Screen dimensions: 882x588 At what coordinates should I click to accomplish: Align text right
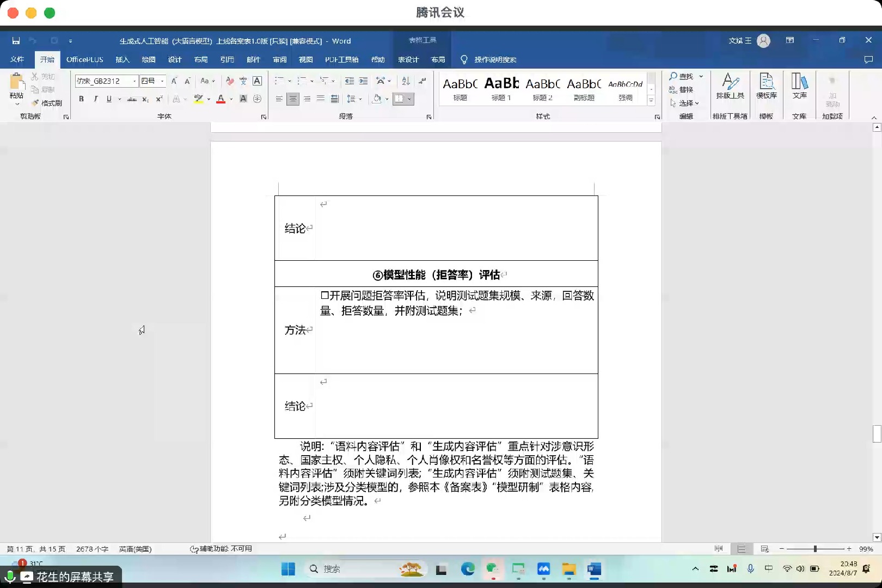(307, 99)
